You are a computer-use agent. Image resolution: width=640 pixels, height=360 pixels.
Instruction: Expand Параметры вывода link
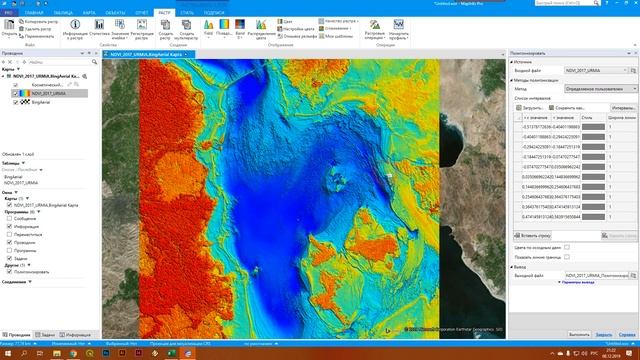click(x=576, y=282)
